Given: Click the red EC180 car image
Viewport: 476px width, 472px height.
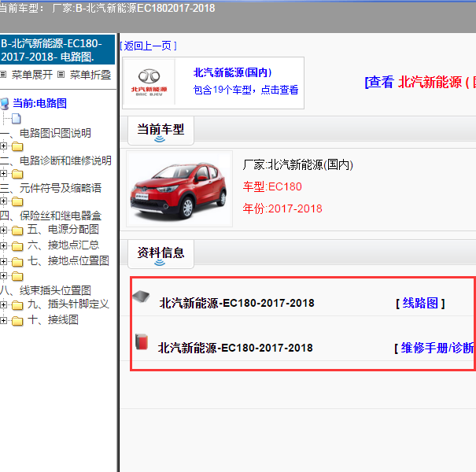Looking at the screenshot, I should pyautogui.click(x=179, y=189).
